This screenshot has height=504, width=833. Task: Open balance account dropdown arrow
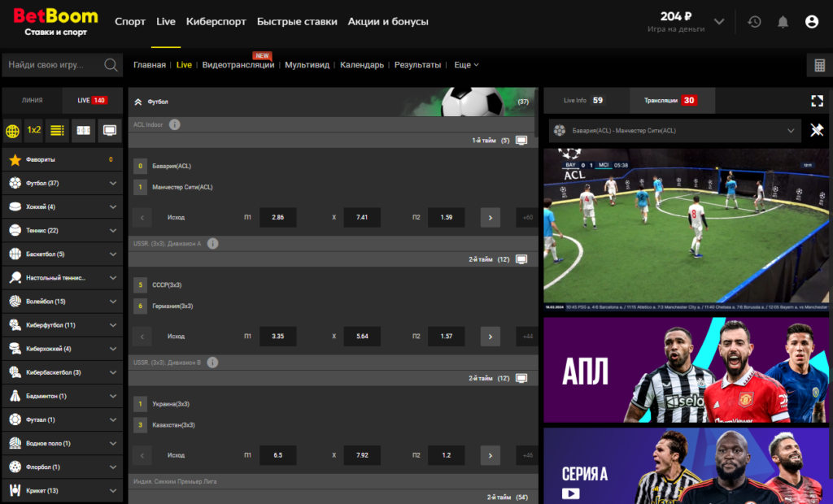tap(719, 22)
